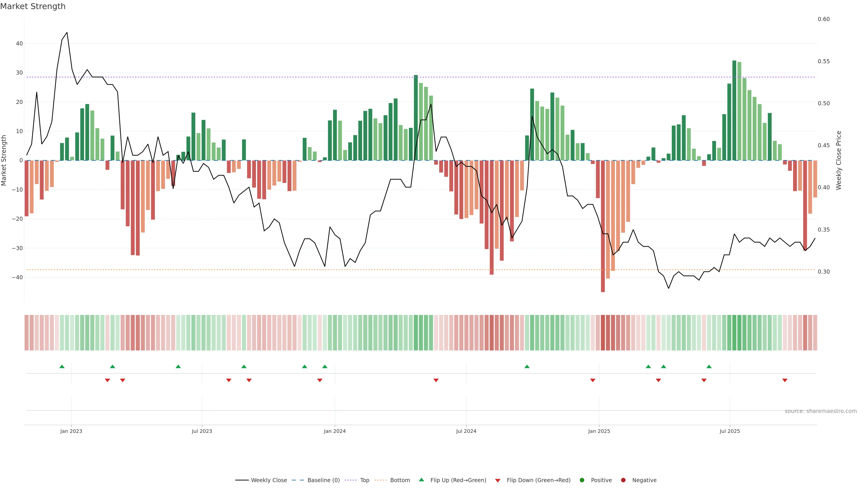868x488 pixels.
Task: Click the green Flip Up legend triangle
Action: tap(421, 480)
